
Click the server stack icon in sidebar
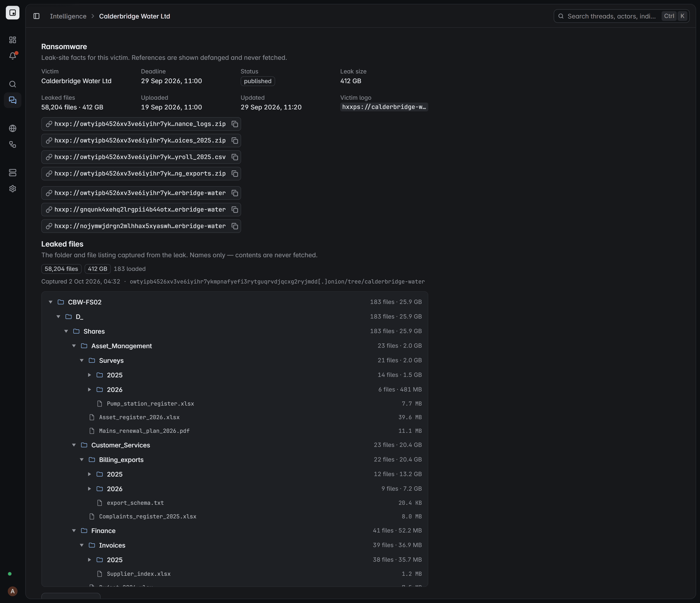(x=12, y=173)
